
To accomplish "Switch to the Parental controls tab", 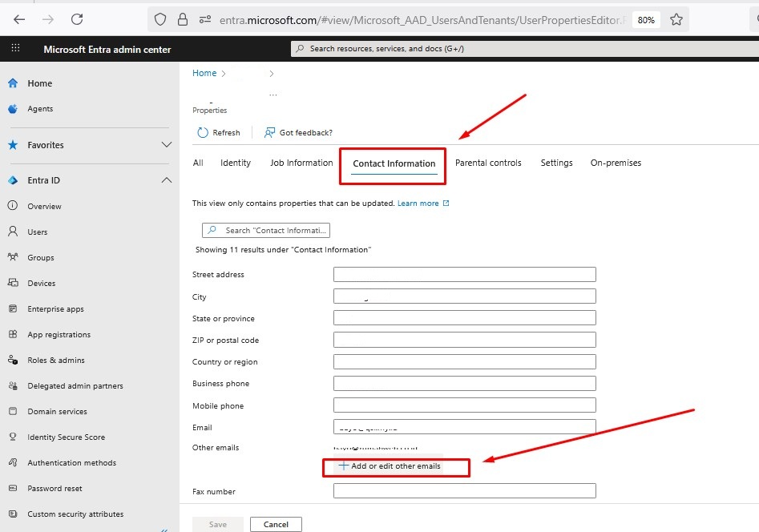I will click(488, 163).
